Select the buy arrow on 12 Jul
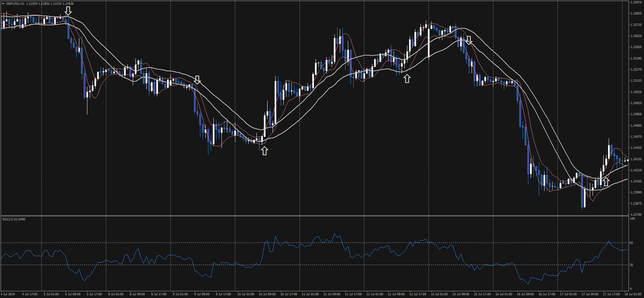 (x=407, y=79)
